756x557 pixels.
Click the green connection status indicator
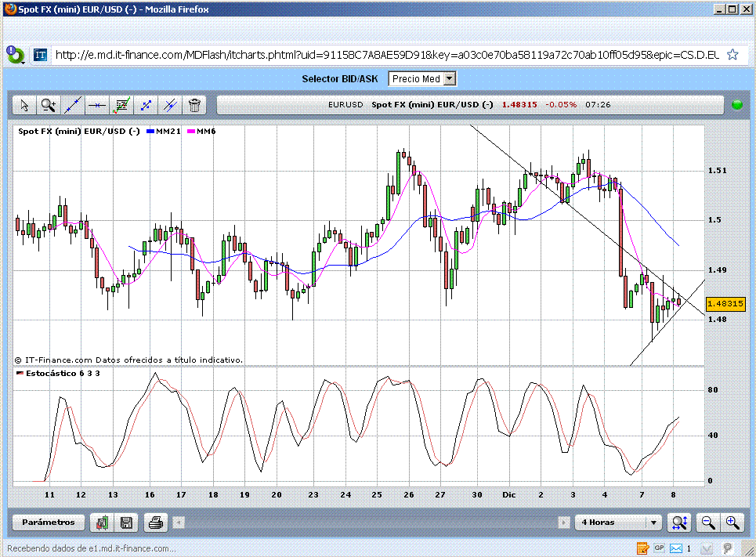[736, 105]
